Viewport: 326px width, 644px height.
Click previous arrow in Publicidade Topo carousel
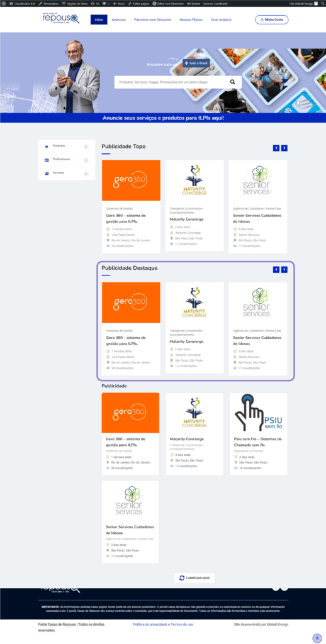pos(276,148)
